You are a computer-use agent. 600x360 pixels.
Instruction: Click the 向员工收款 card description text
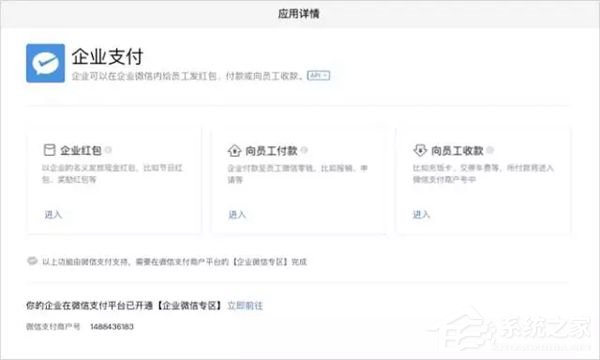point(483,174)
